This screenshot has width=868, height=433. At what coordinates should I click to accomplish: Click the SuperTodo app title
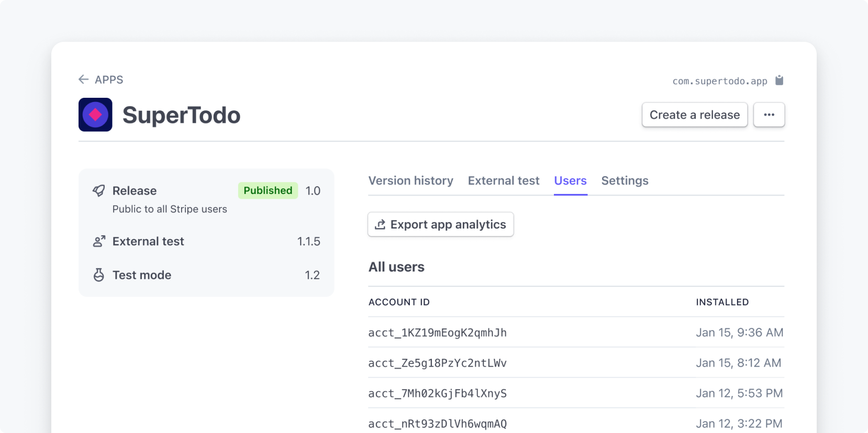181,115
